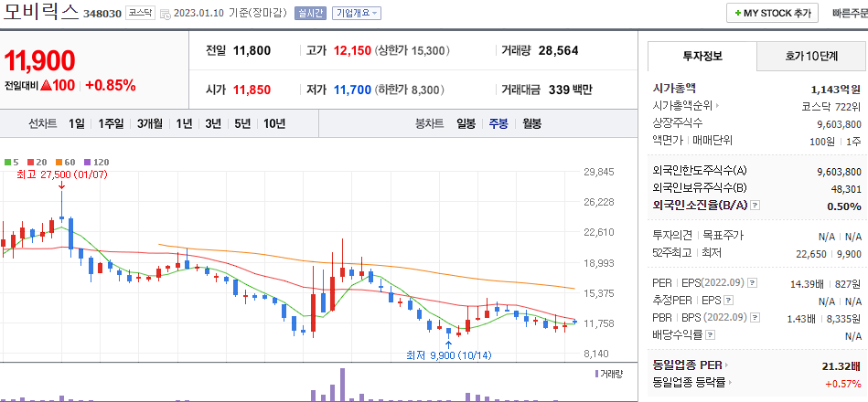Click the help icon next to 추정PER EPS
The height and width of the screenshot is (402, 868).
click(x=729, y=301)
